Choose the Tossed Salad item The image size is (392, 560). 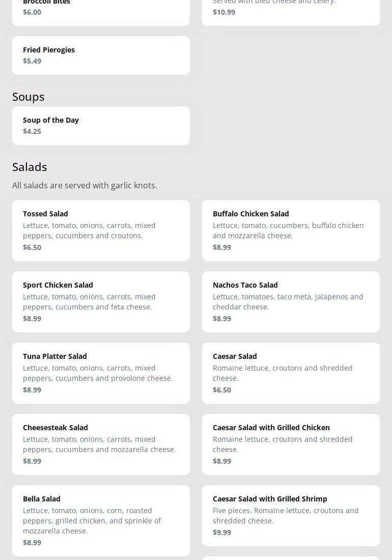[x=101, y=231]
